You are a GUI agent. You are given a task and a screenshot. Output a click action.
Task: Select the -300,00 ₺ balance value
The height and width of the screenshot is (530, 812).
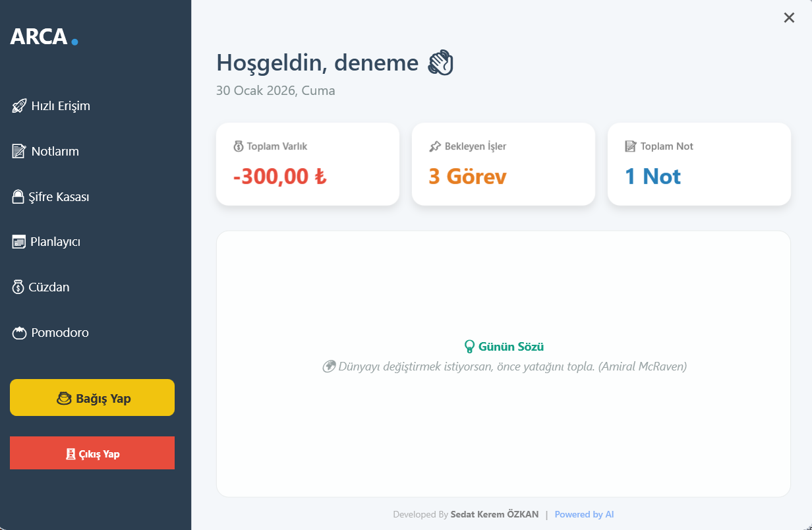pyautogui.click(x=279, y=177)
